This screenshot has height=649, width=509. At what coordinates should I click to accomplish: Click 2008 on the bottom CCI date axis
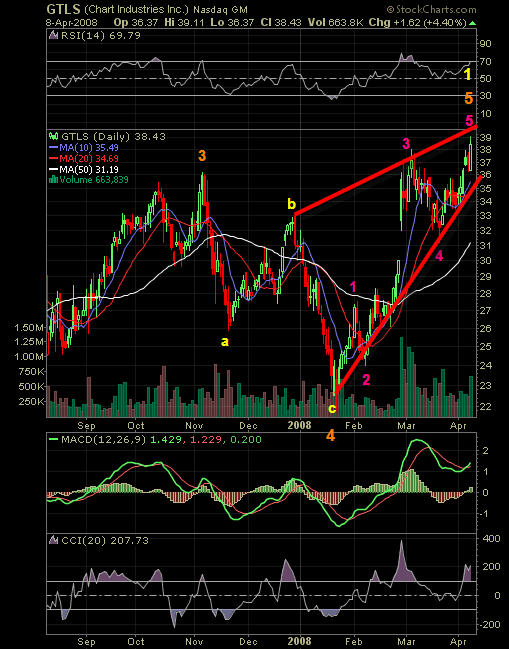click(300, 642)
